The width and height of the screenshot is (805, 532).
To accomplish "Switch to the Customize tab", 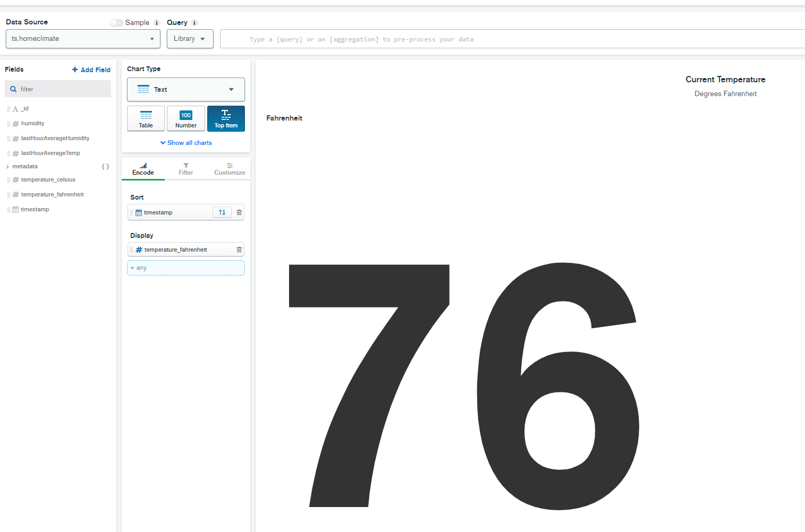I will coord(230,169).
